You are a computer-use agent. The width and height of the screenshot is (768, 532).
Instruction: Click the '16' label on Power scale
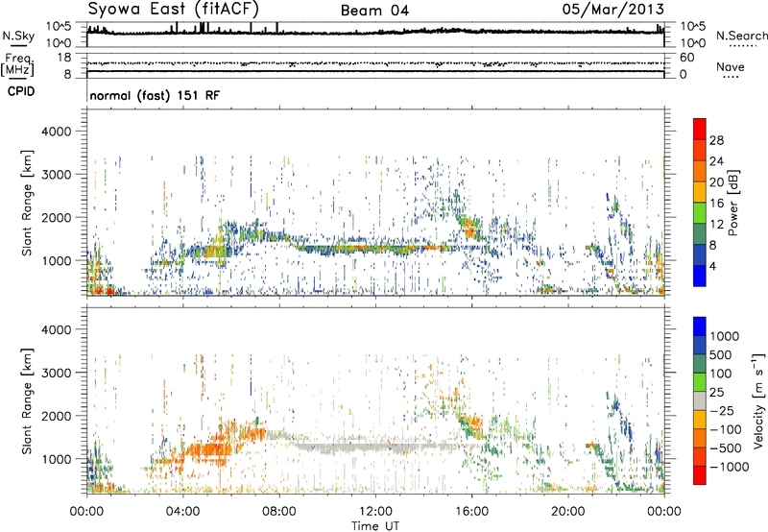point(716,204)
